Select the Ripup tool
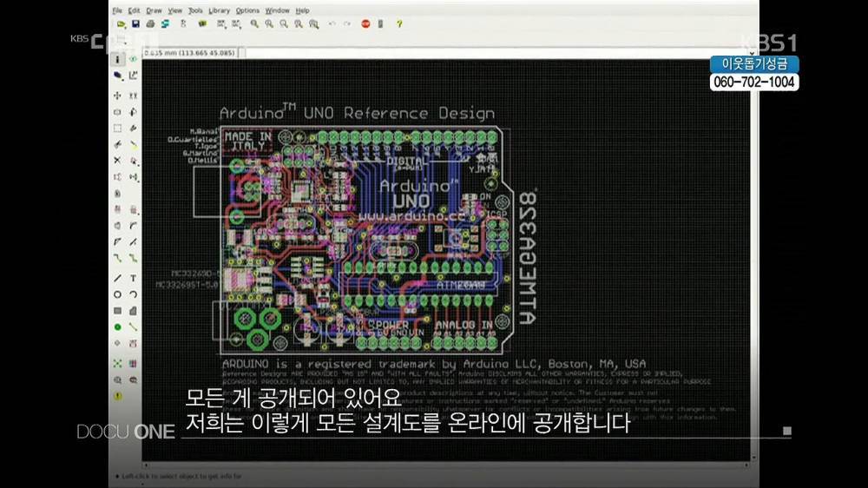 [x=133, y=258]
